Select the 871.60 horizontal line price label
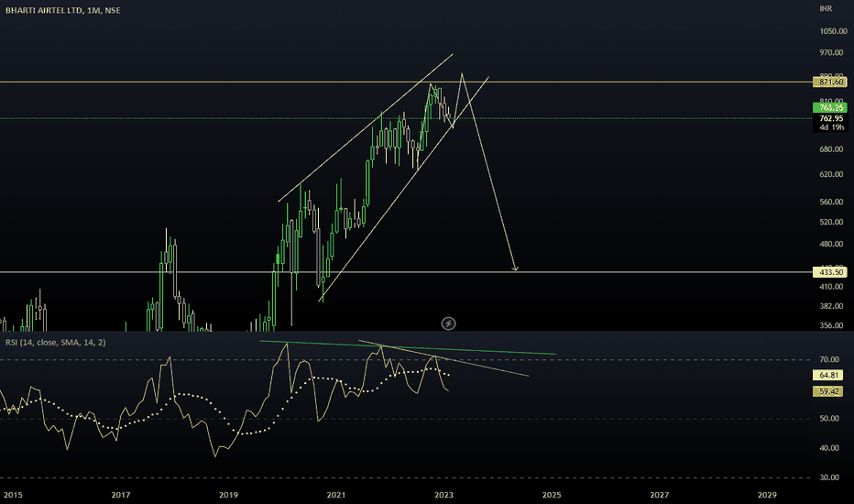 point(830,82)
